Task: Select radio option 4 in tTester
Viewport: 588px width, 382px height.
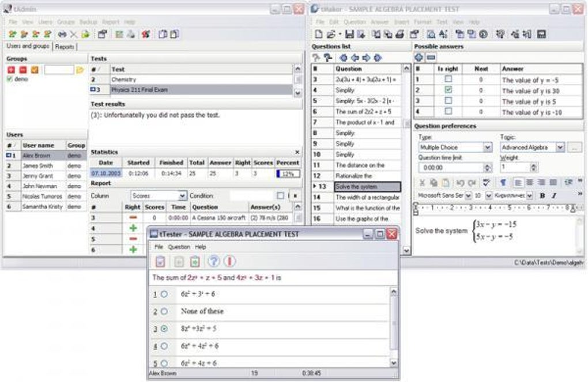Action: [x=164, y=346]
